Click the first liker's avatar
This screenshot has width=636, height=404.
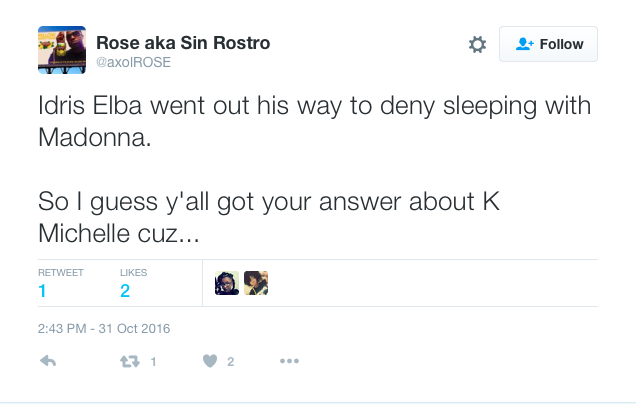click(227, 283)
